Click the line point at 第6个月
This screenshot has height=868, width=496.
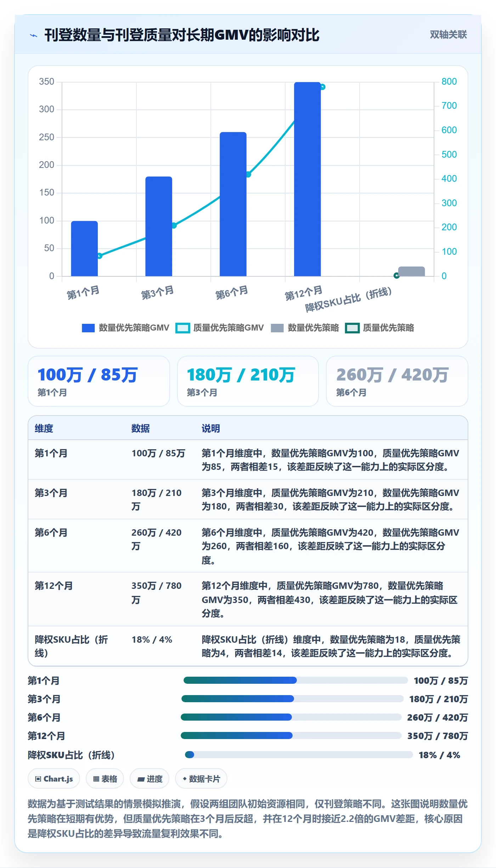click(x=248, y=174)
